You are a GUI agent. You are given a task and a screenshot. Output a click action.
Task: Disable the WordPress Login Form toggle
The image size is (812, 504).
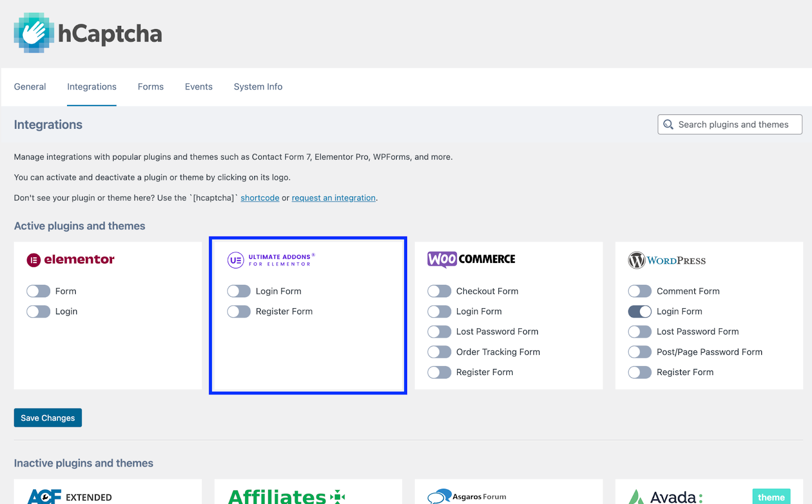pos(639,311)
